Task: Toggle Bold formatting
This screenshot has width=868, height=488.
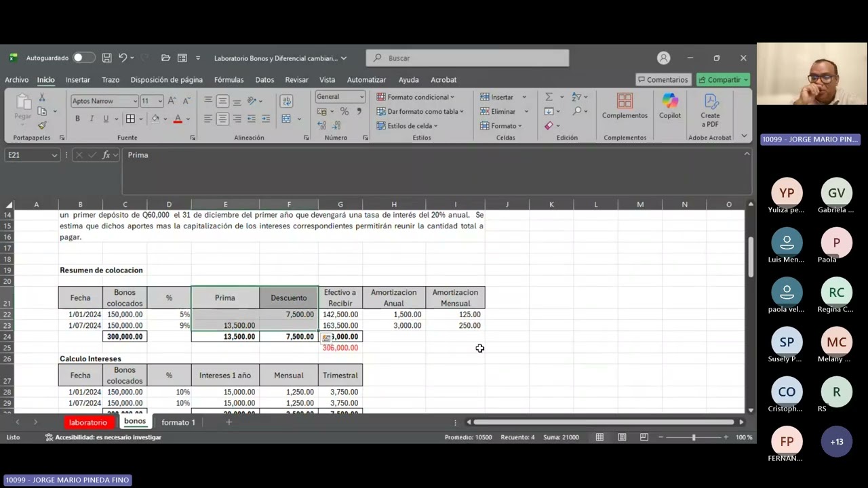Action: (77, 119)
